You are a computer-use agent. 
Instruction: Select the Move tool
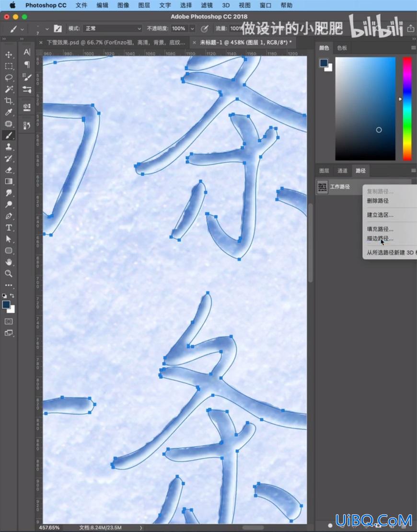(x=9, y=54)
